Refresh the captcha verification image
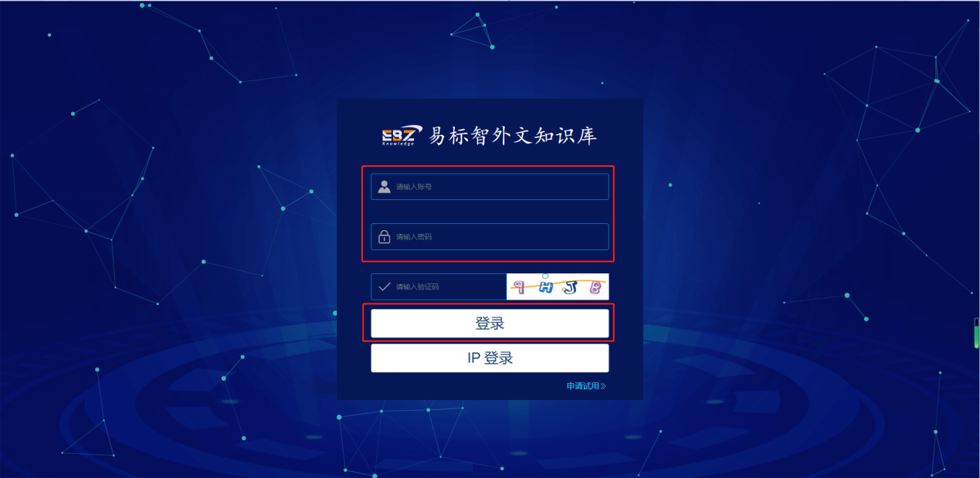 (x=558, y=286)
